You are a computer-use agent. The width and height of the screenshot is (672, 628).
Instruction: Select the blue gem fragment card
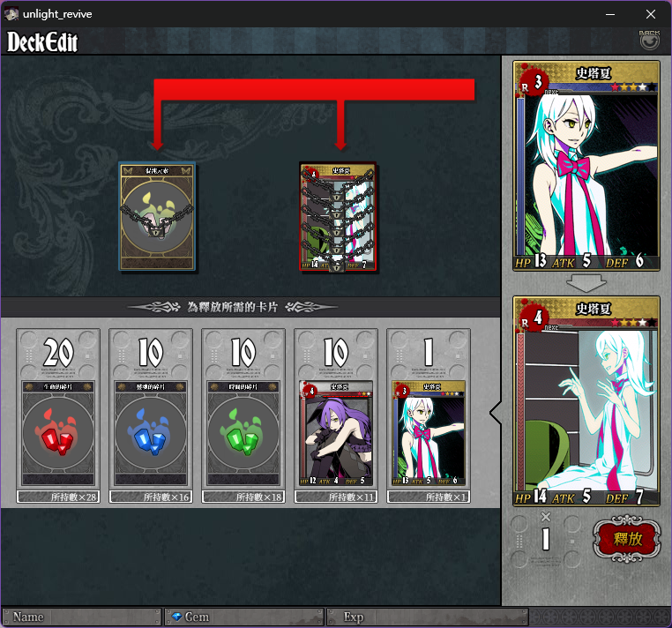tap(151, 433)
